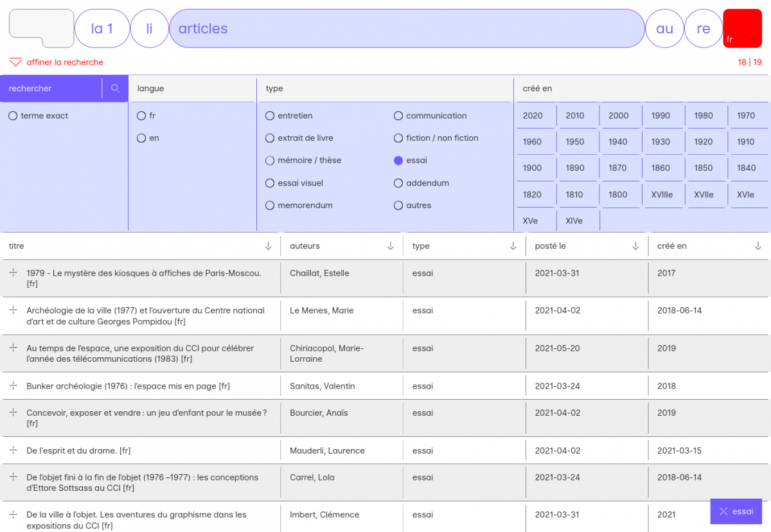This screenshot has width=771, height=532.
Task: Sort by auteurs column arrow
Action: (391, 246)
